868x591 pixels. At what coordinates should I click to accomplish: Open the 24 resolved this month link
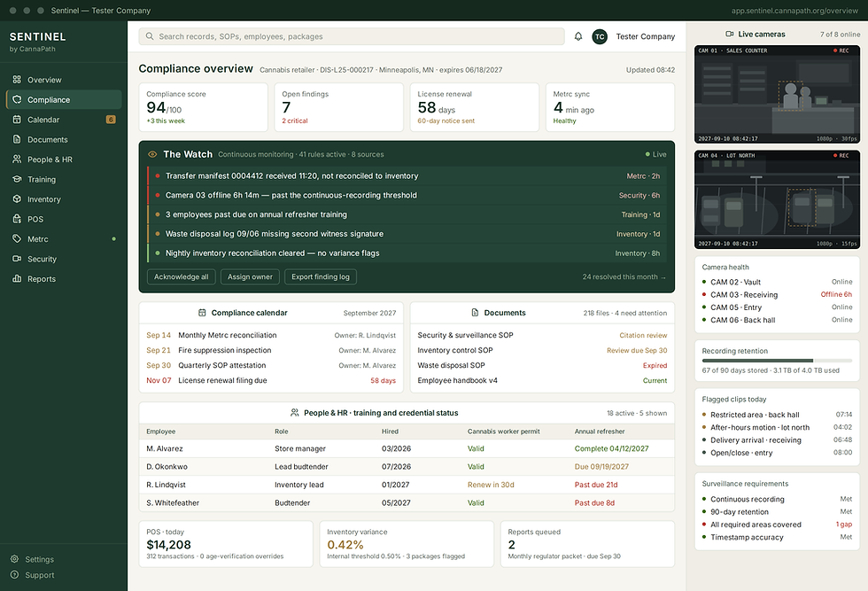coord(624,277)
